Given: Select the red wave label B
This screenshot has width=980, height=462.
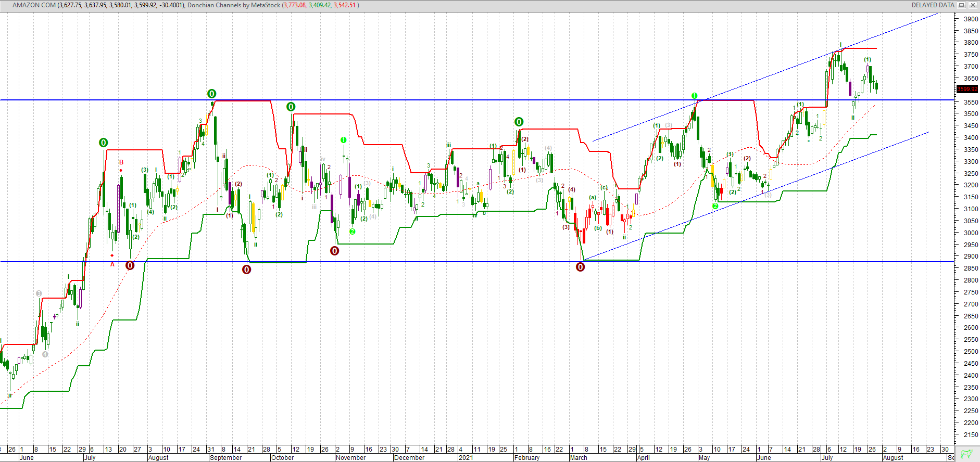Looking at the screenshot, I should pyautogui.click(x=121, y=162).
